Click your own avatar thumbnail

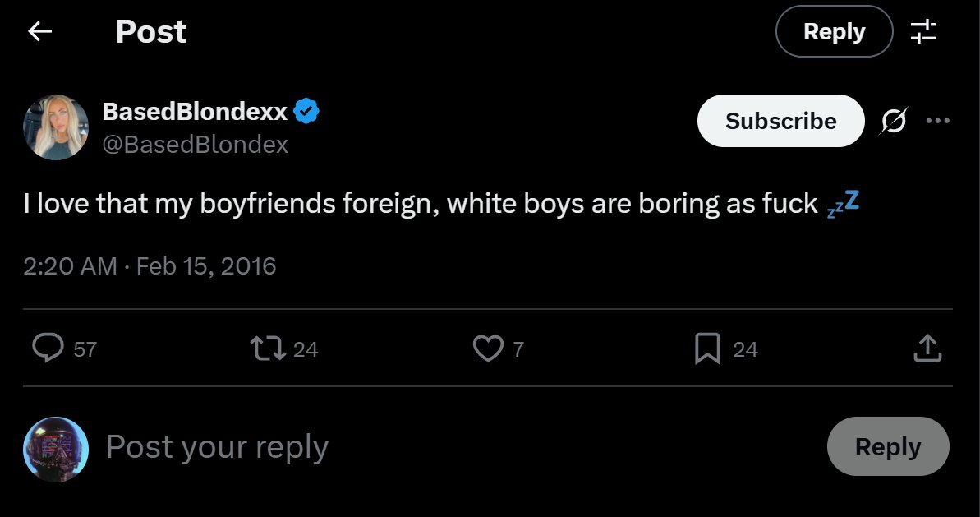56,449
